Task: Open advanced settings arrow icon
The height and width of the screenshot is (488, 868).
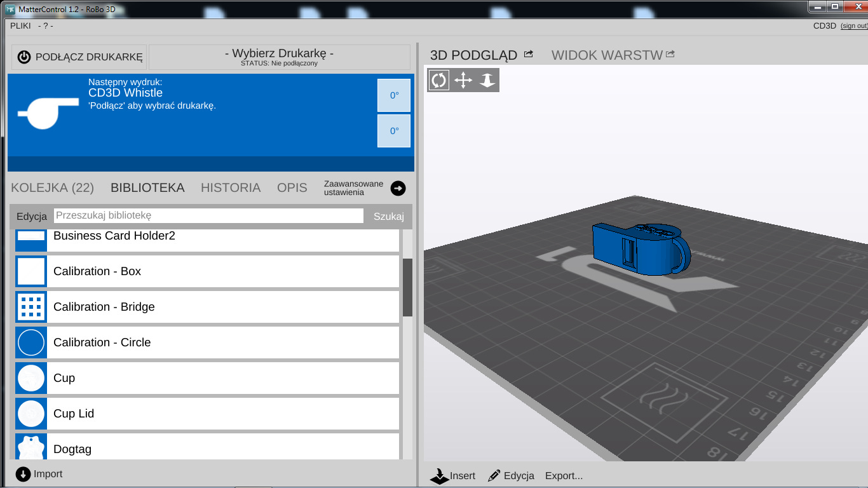Action: pos(398,188)
